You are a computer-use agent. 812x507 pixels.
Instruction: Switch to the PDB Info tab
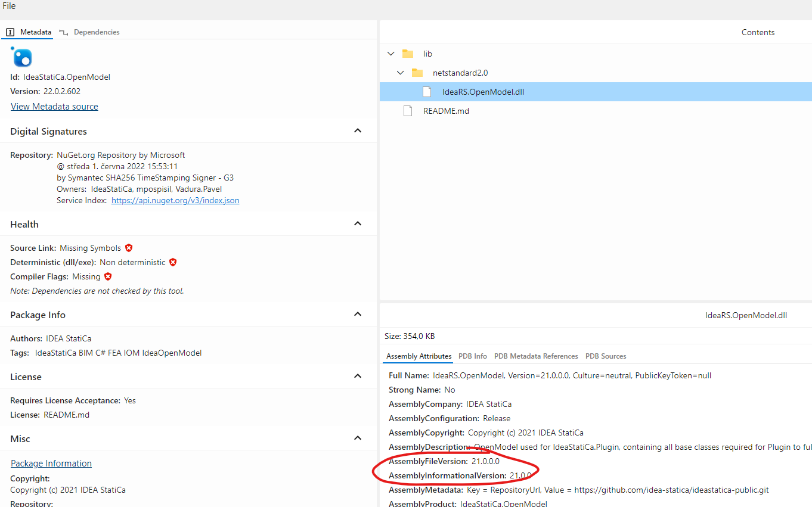472,356
